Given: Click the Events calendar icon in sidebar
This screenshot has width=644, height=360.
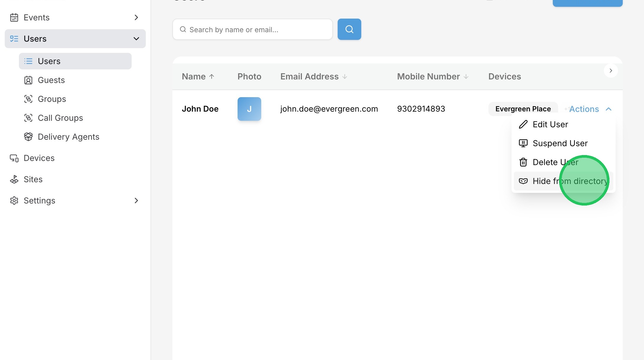Looking at the screenshot, I should pos(14,17).
